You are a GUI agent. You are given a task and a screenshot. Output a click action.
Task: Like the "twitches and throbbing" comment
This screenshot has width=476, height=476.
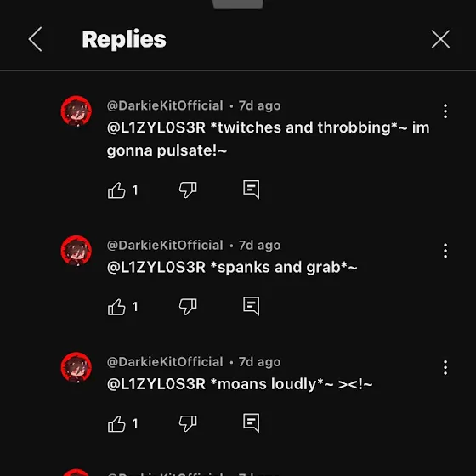[116, 190]
